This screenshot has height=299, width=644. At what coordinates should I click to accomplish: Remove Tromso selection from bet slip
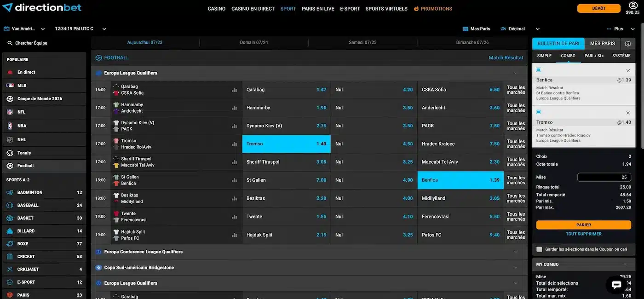628,113
